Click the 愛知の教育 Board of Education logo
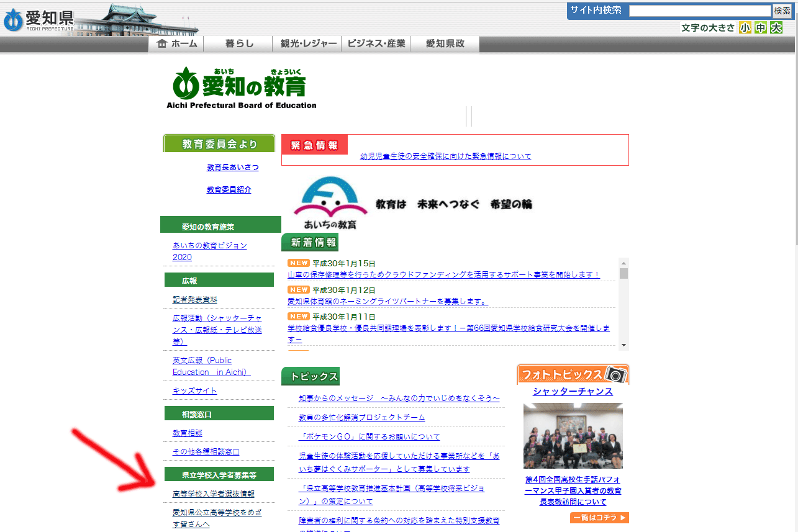 [x=241, y=87]
